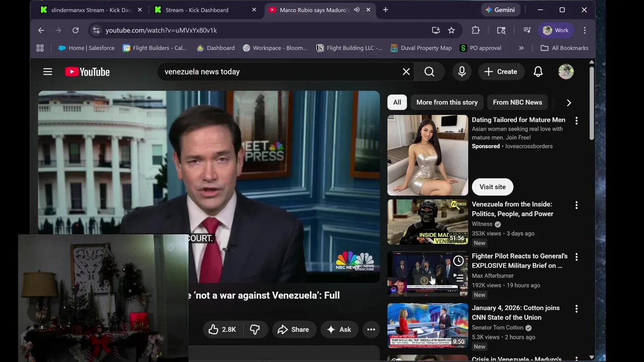Clear the search box with the X
The height and width of the screenshot is (362, 644).
(406, 72)
